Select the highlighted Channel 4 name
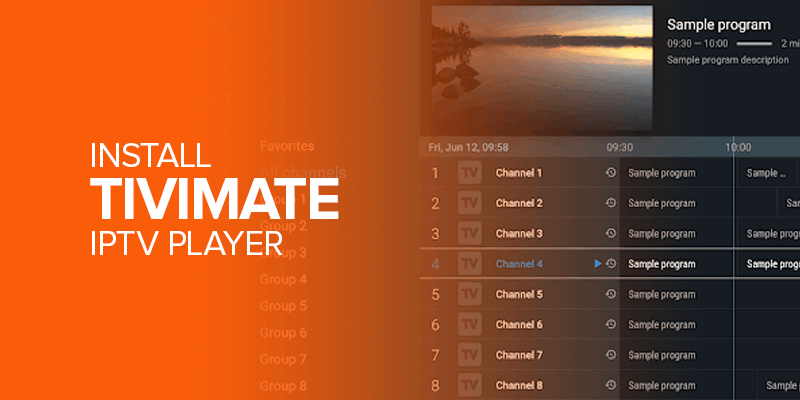Viewport: 800px width, 400px height. pyautogui.click(x=519, y=264)
